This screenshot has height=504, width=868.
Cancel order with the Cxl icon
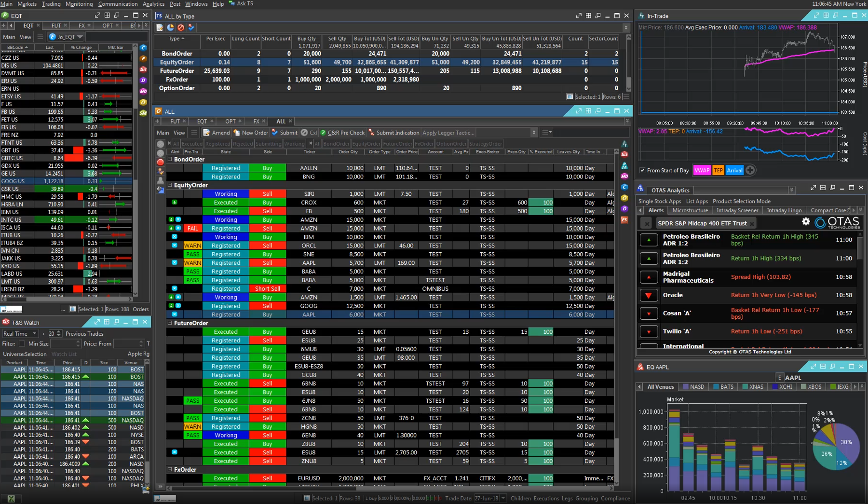(x=304, y=133)
